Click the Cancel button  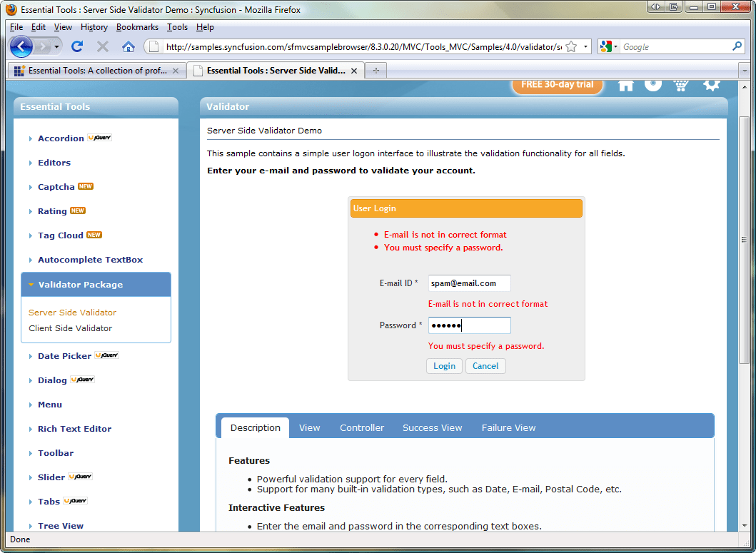pos(485,366)
